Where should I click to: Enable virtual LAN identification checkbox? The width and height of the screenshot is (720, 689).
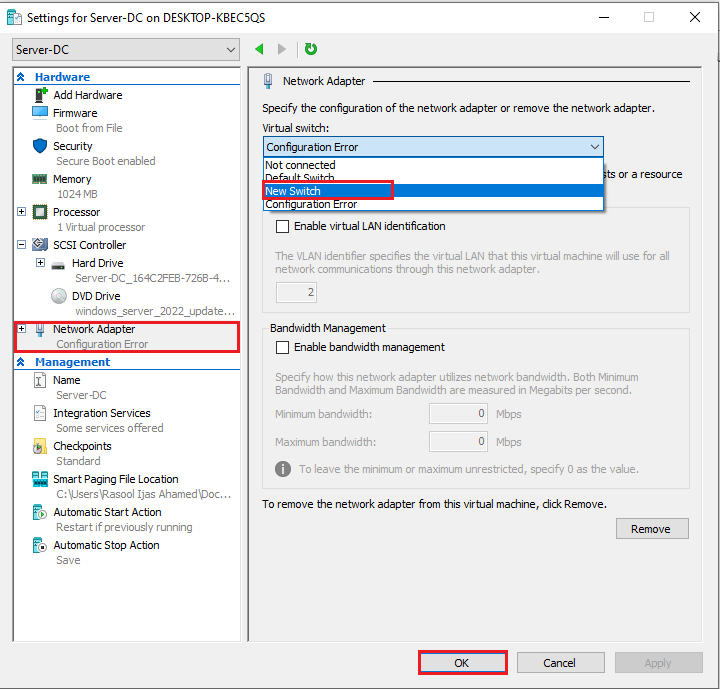tap(282, 226)
